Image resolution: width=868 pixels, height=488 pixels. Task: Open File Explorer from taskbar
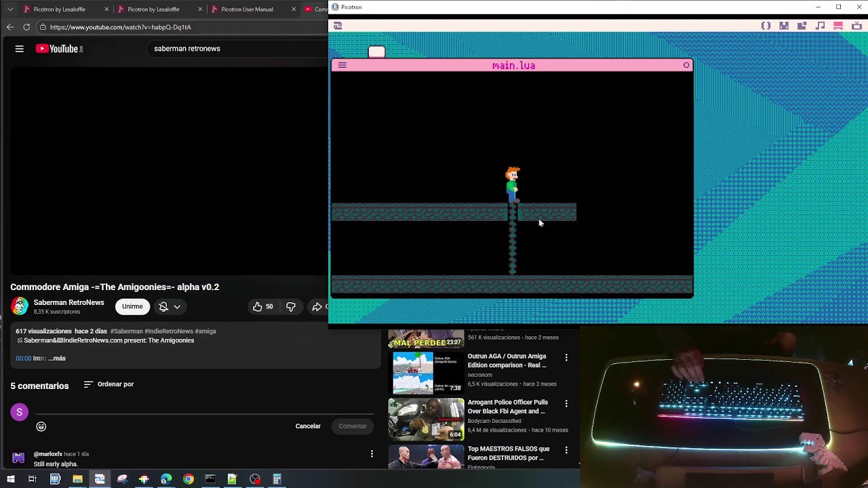[x=77, y=479]
